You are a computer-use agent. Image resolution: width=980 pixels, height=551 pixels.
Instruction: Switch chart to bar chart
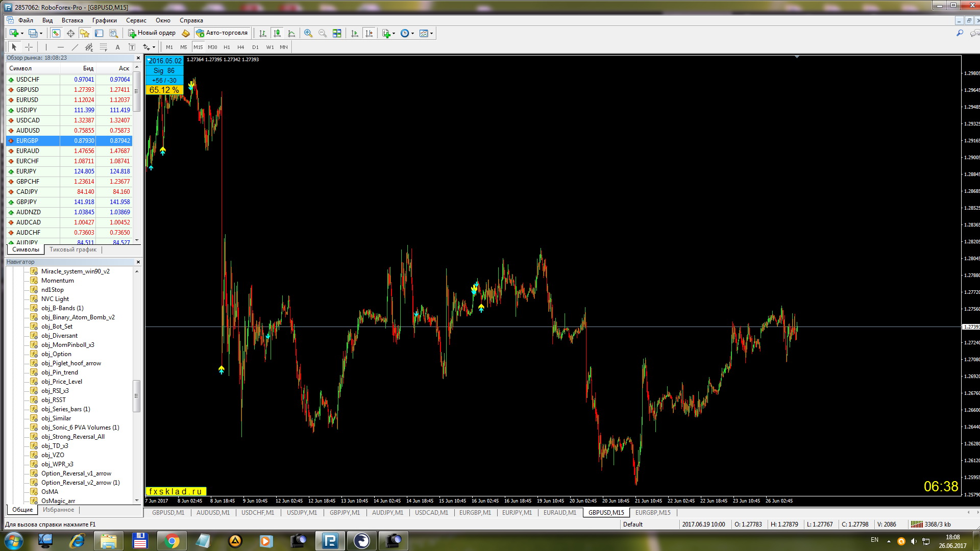(263, 33)
